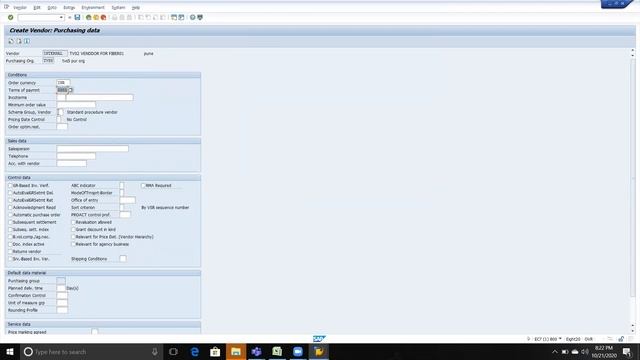The height and width of the screenshot is (360, 640).
Task: Click the lock icon in SAP status bar
Action: point(621,339)
